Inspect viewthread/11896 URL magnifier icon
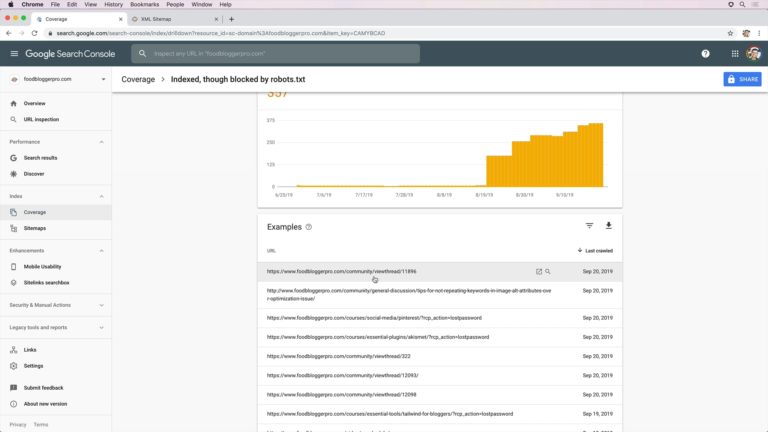This screenshot has width=768, height=432. click(x=548, y=271)
